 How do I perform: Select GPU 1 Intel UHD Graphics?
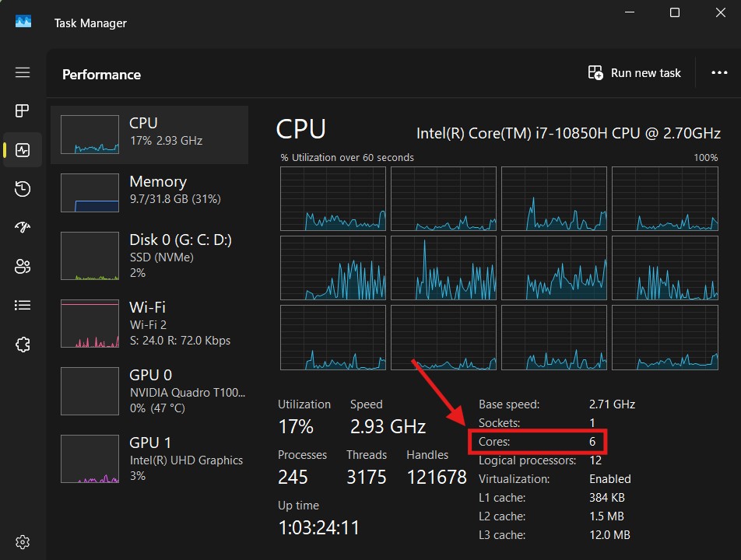tap(149, 457)
